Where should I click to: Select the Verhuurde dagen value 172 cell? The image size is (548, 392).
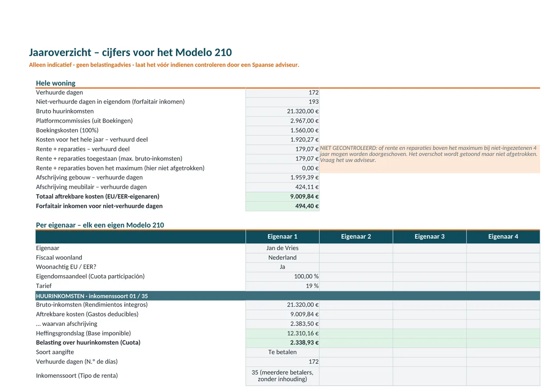pyautogui.click(x=283, y=93)
